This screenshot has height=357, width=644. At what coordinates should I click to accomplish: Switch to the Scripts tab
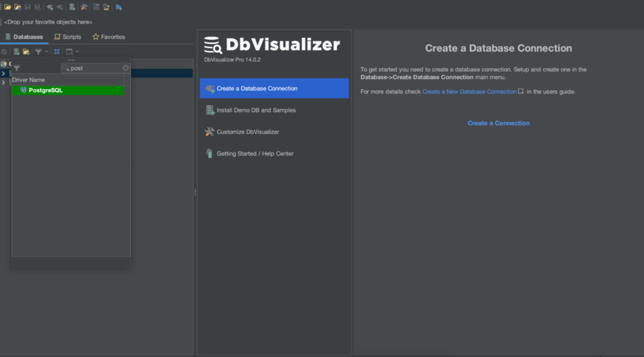click(x=68, y=37)
